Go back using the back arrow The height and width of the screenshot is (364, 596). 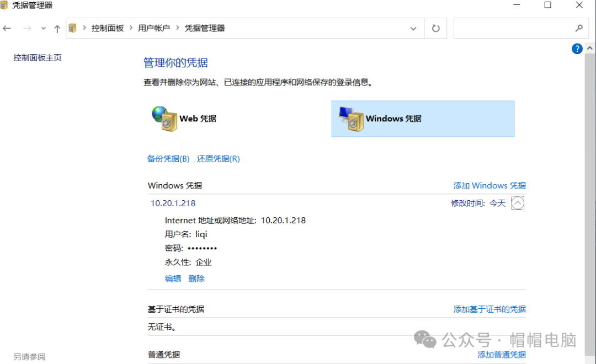click(x=7, y=29)
